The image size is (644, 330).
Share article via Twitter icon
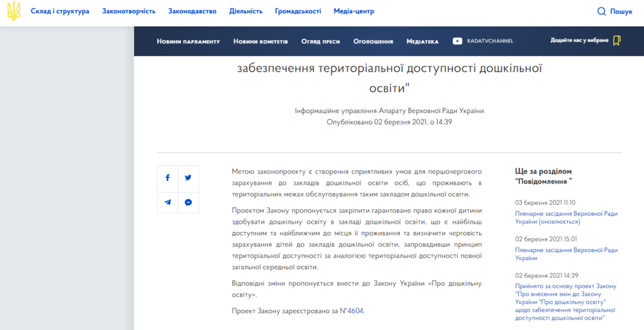[188, 178]
